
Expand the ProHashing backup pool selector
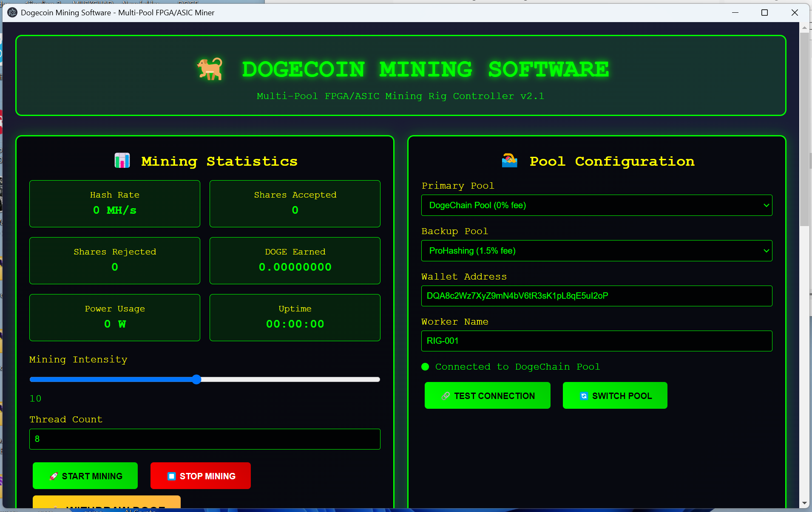596,251
